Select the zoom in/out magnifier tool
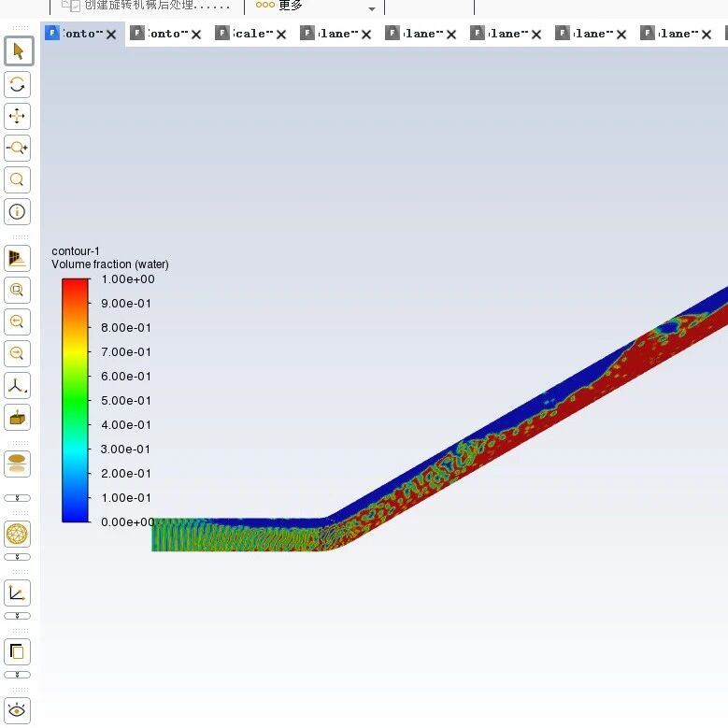 point(17,148)
